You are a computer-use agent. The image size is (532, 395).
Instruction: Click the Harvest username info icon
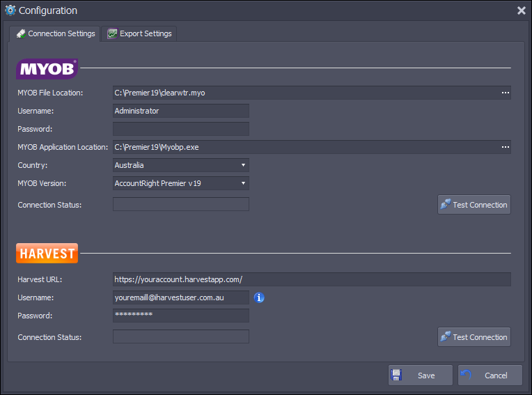[259, 297]
